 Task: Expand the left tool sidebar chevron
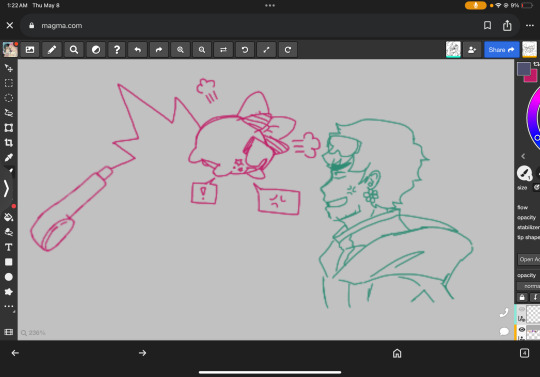tap(6, 188)
